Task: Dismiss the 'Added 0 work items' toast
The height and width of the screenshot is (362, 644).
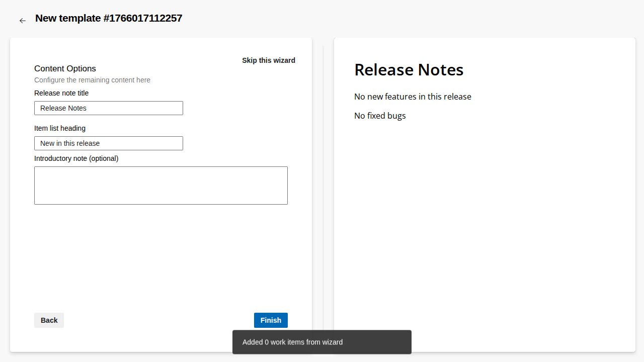Action: coord(321,342)
